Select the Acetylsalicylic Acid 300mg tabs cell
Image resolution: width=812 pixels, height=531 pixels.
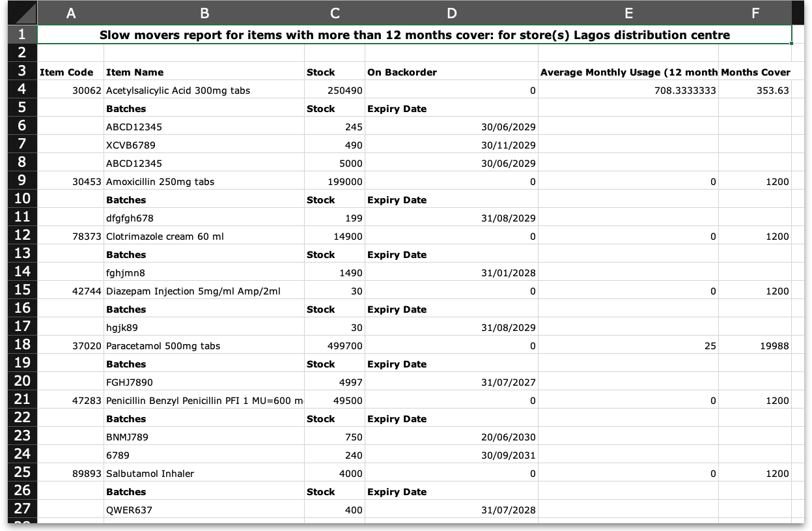click(178, 91)
